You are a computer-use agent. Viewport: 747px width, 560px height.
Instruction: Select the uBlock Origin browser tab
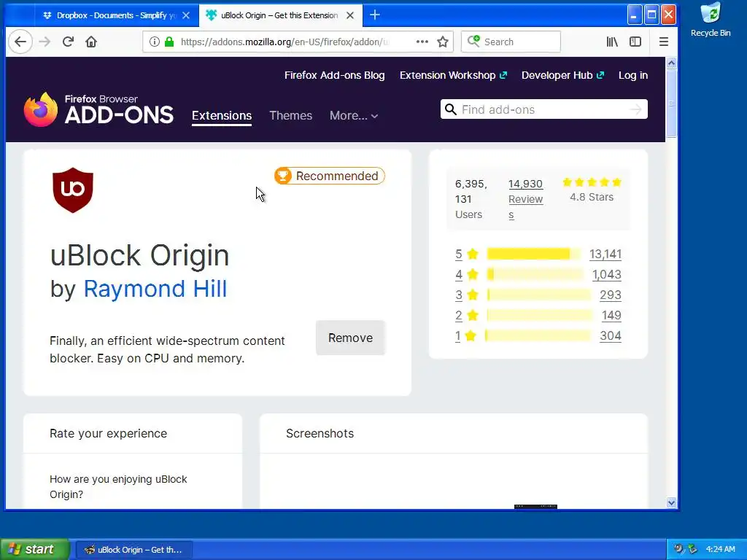[280, 15]
